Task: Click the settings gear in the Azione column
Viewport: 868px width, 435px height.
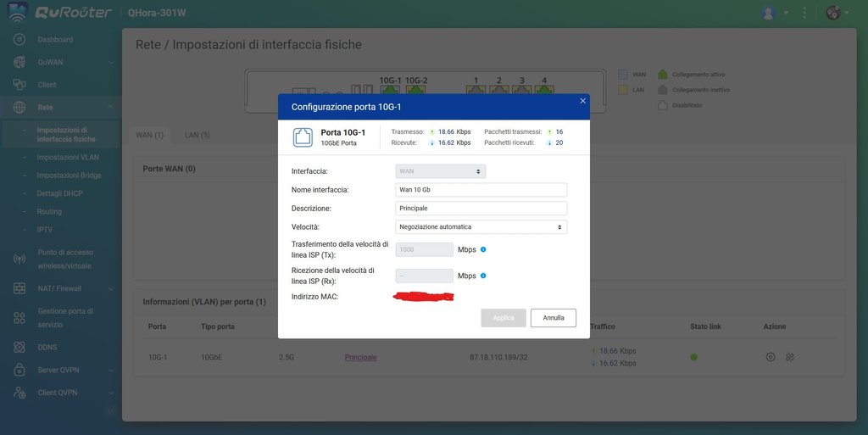Action: (x=770, y=357)
